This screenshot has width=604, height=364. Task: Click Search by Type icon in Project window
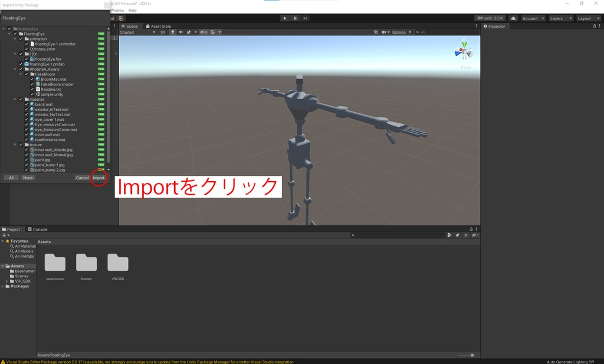449,235
